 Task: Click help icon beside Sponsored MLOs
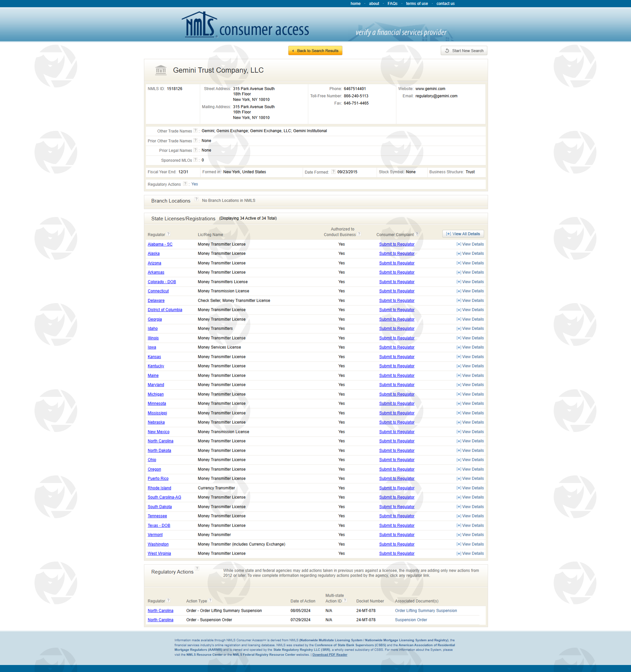(195, 160)
